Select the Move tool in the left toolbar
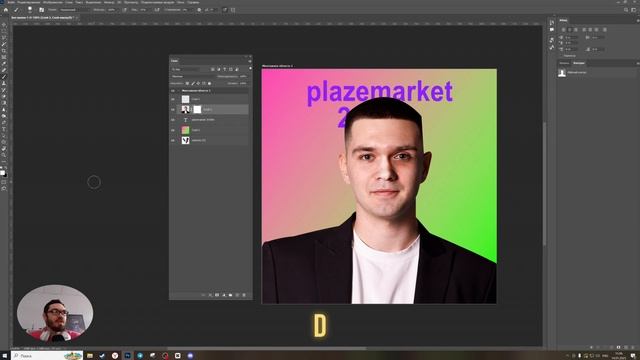Viewport: 640px width, 360px height. [x=4, y=24]
